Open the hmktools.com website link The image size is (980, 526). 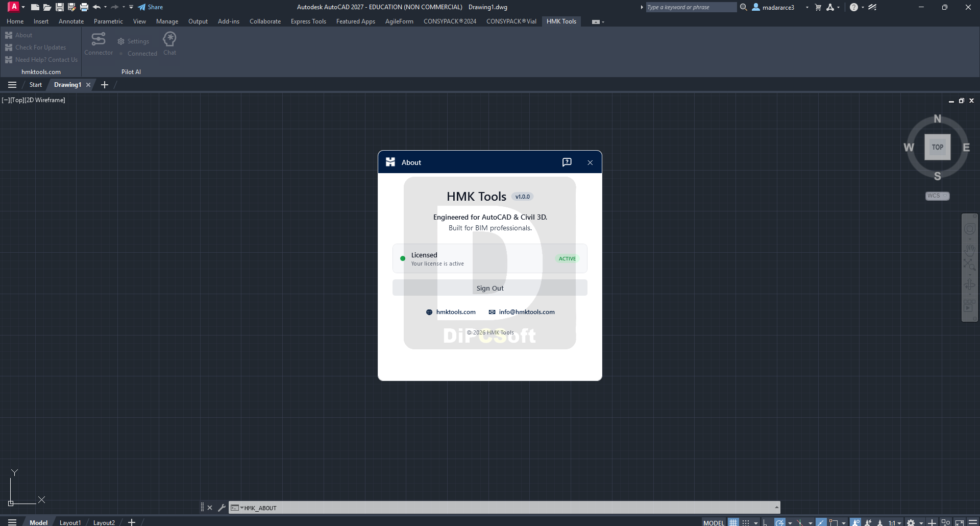point(451,312)
